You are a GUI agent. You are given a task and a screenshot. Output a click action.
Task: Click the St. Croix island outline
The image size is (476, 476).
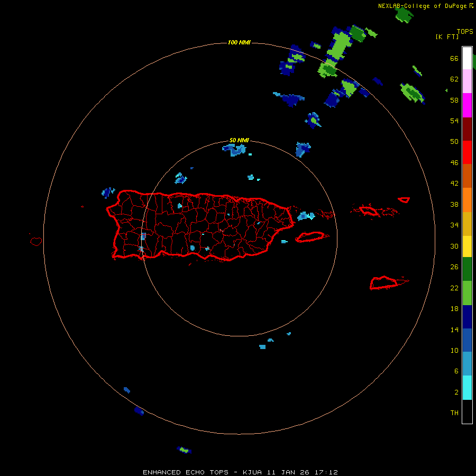coord(389,282)
